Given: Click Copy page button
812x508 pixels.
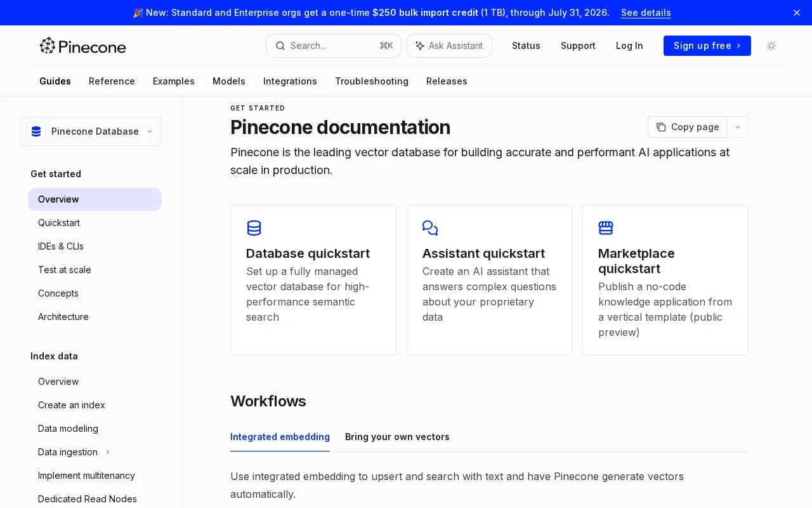Looking at the screenshot, I should coord(688,127).
